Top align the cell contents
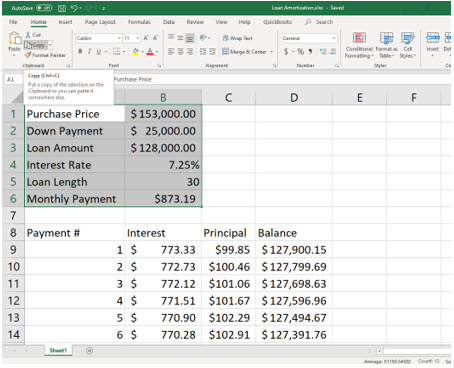The height and width of the screenshot is (368, 454). coord(171,38)
